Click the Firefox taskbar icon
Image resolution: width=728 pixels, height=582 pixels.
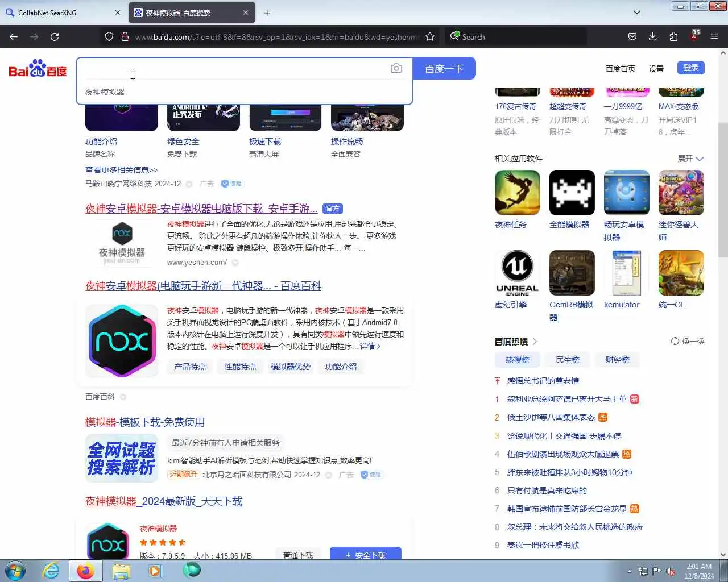86,571
